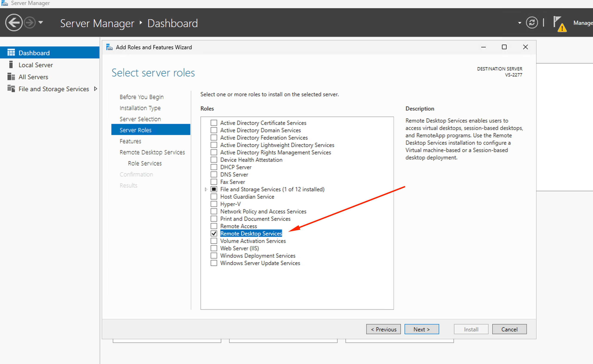This screenshot has height=364, width=593.
Task: Click the back navigation arrow in Server Manager
Action: (14, 23)
